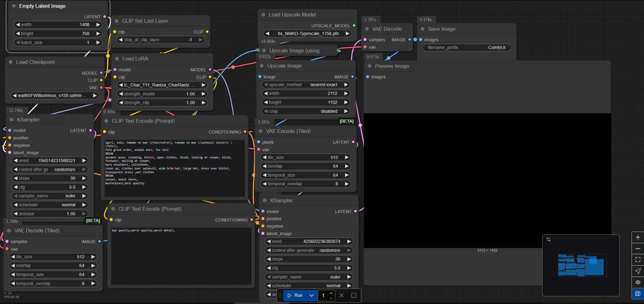Increase Empty Latent Image width with right arrow
The height and width of the screenshot is (304, 644).
coord(98,25)
